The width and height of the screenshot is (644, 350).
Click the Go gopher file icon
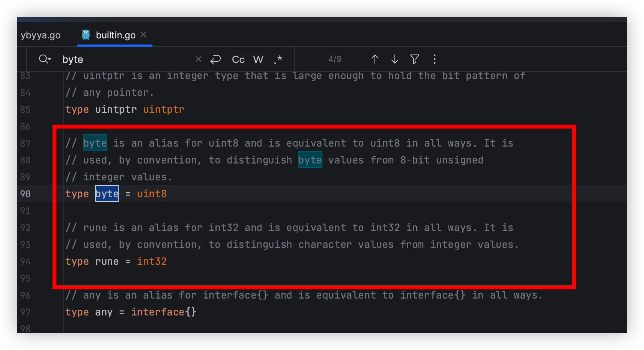[86, 35]
